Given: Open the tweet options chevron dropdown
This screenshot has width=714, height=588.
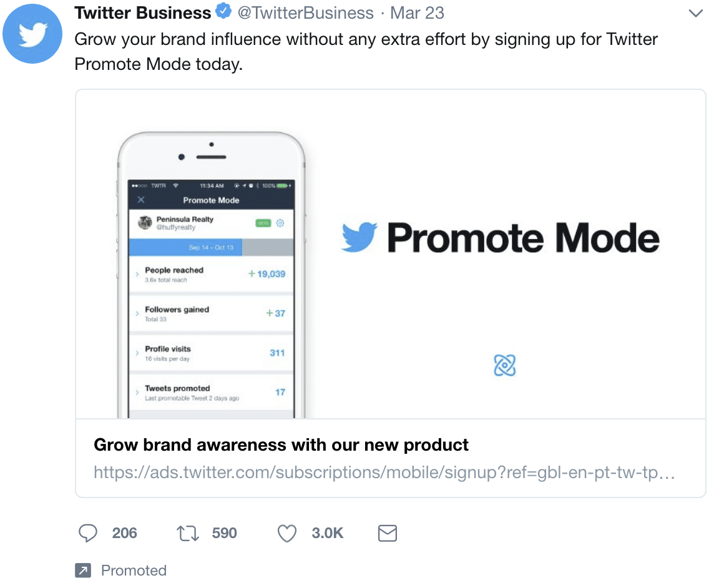Looking at the screenshot, I should tap(695, 13).
